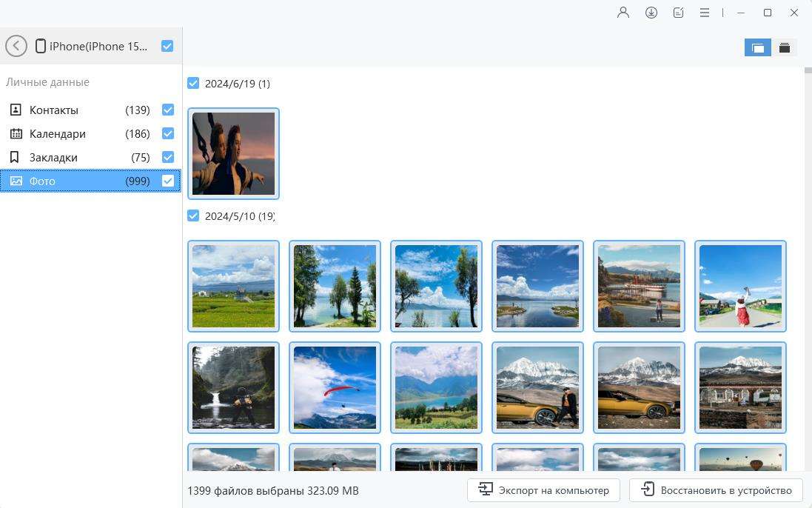Screen dimensions: 812x508
Task: Open the Контакты category
Action: [x=90, y=110]
